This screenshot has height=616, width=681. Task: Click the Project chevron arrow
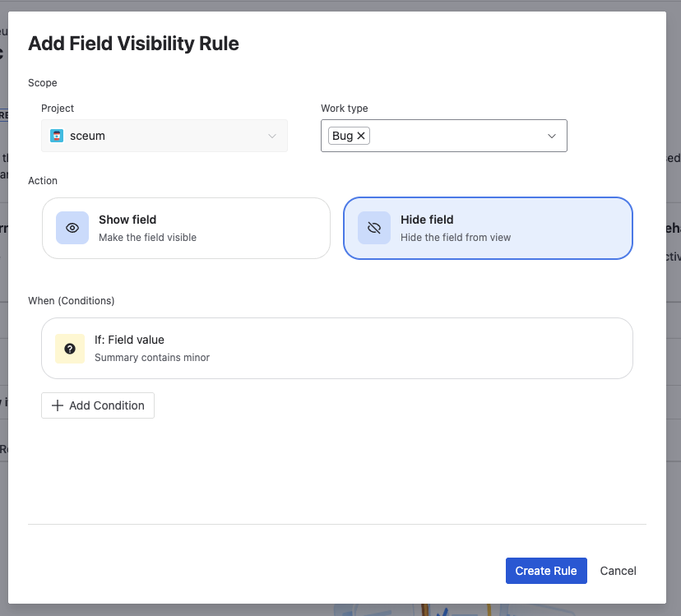point(272,136)
